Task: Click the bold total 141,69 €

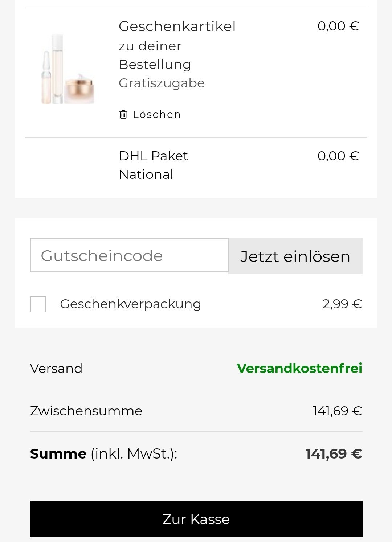Action: [x=334, y=454]
